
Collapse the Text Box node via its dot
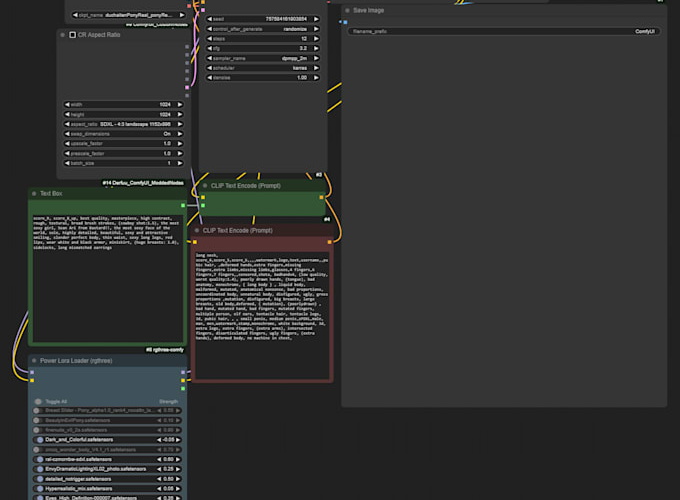coord(34,193)
